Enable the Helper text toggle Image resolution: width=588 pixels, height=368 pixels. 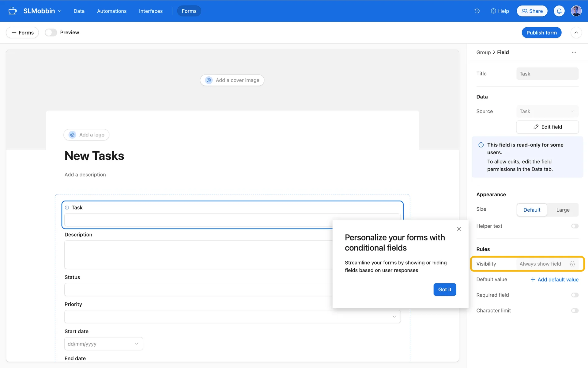[575, 226]
